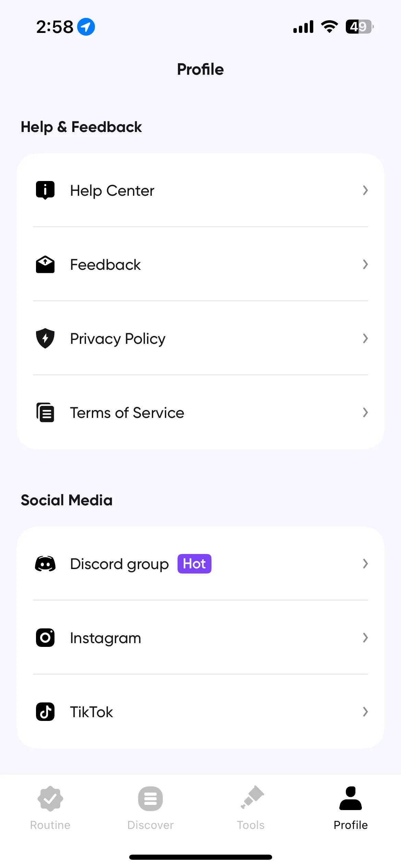Tap the Instagram camera icon
The width and height of the screenshot is (401, 868).
tap(45, 638)
